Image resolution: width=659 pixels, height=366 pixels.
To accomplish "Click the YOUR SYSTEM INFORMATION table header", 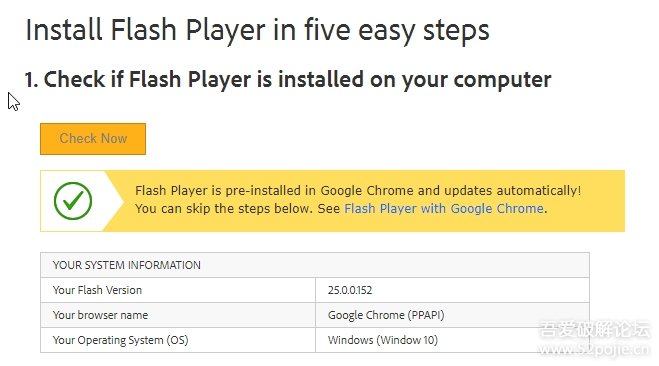I will [315, 265].
